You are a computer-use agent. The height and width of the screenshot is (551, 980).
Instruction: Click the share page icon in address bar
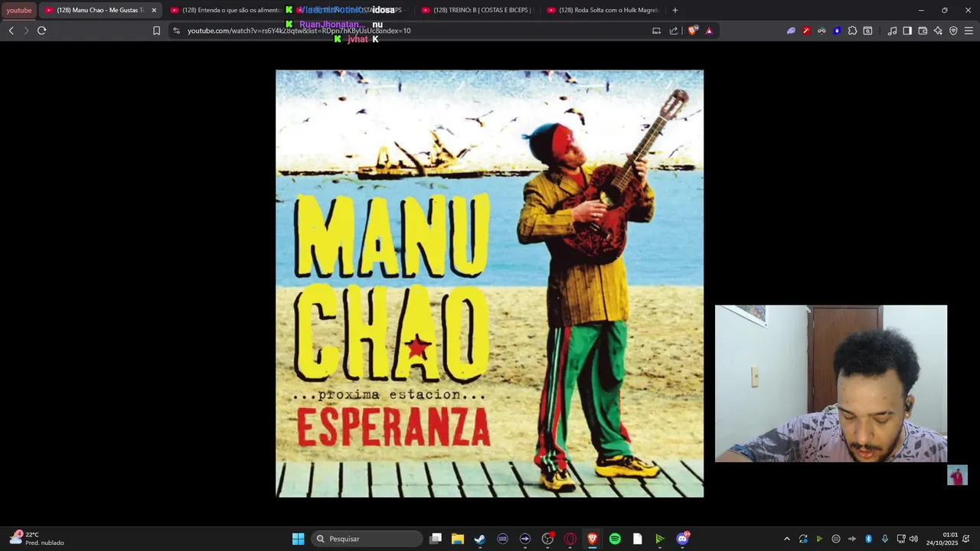pyautogui.click(x=674, y=31)
